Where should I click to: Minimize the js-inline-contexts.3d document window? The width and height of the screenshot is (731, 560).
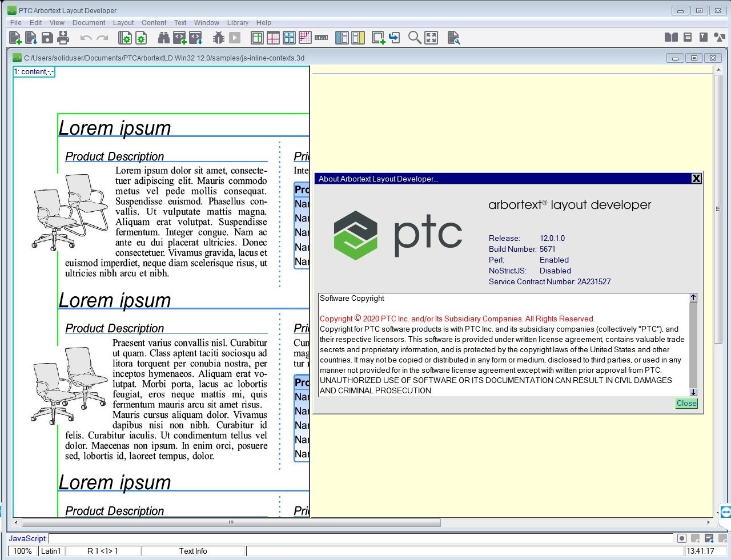click(x=675, y=58)
